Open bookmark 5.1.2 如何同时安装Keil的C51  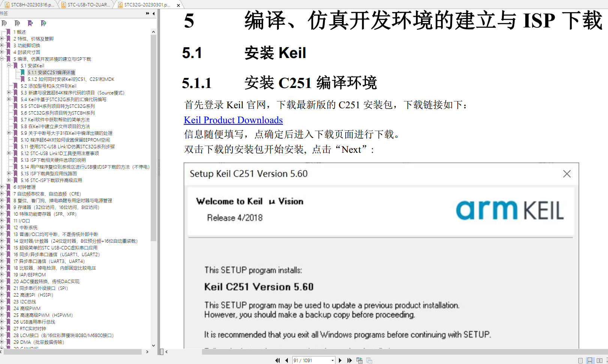coord(71,79)
